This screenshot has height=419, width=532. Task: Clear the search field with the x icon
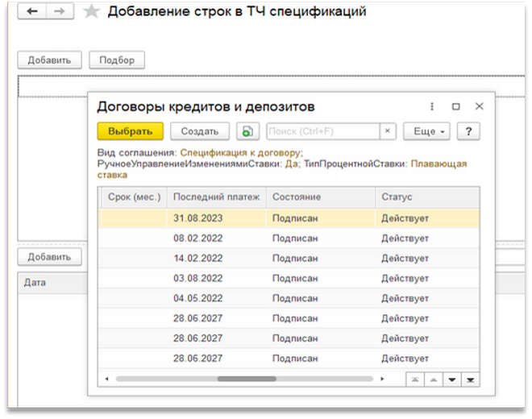388,131
